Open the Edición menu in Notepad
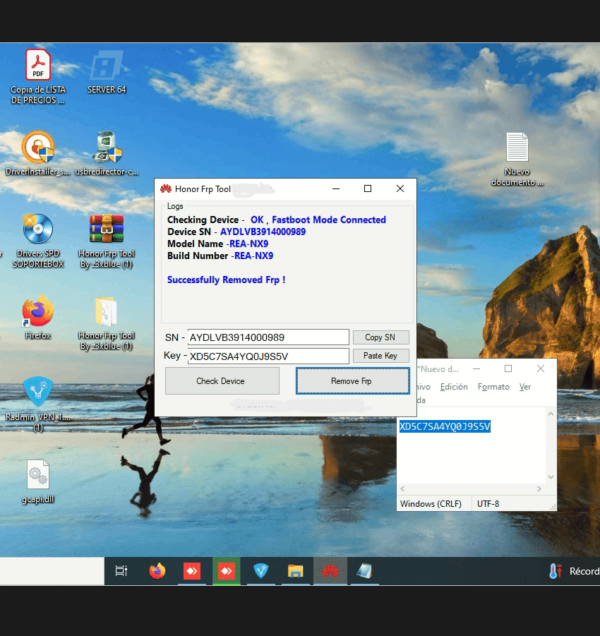The width and height of the screenshot is (600, 636). [454, 387]
